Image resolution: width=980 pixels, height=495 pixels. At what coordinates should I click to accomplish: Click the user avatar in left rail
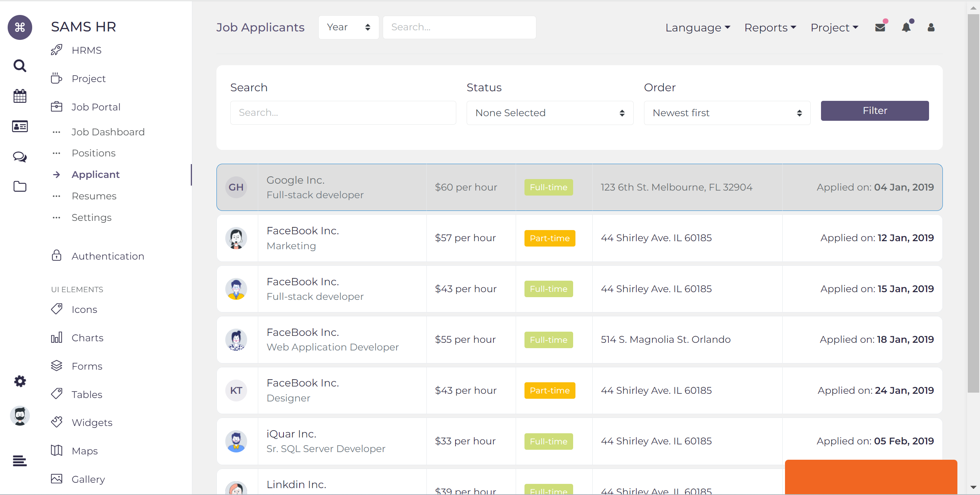tap(20, 416)
